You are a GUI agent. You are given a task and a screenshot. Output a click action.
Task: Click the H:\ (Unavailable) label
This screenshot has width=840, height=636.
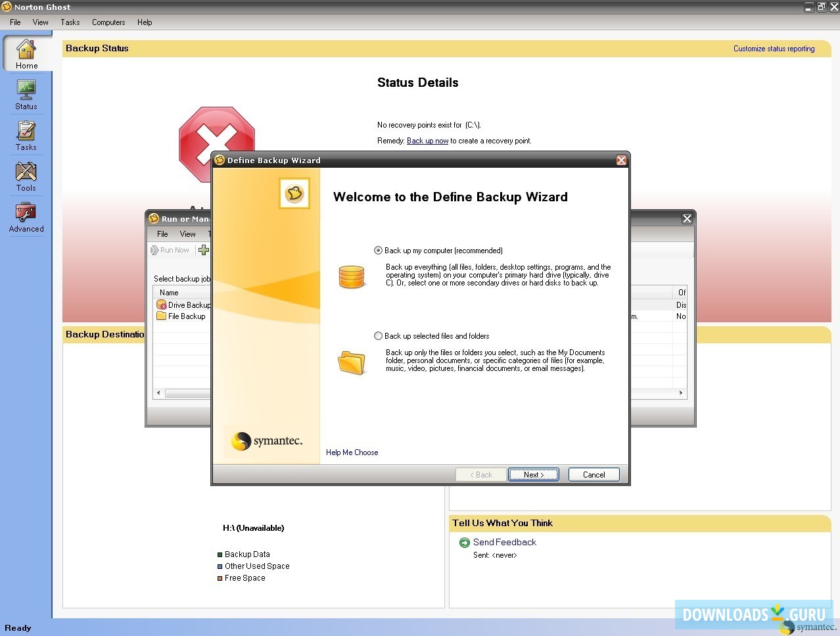254,528
